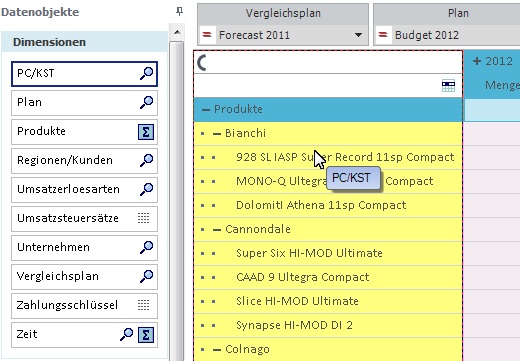Screen dimensions: 520x361
Task: Expand the 2012 column with plus
Action: [x=477, y=61]
